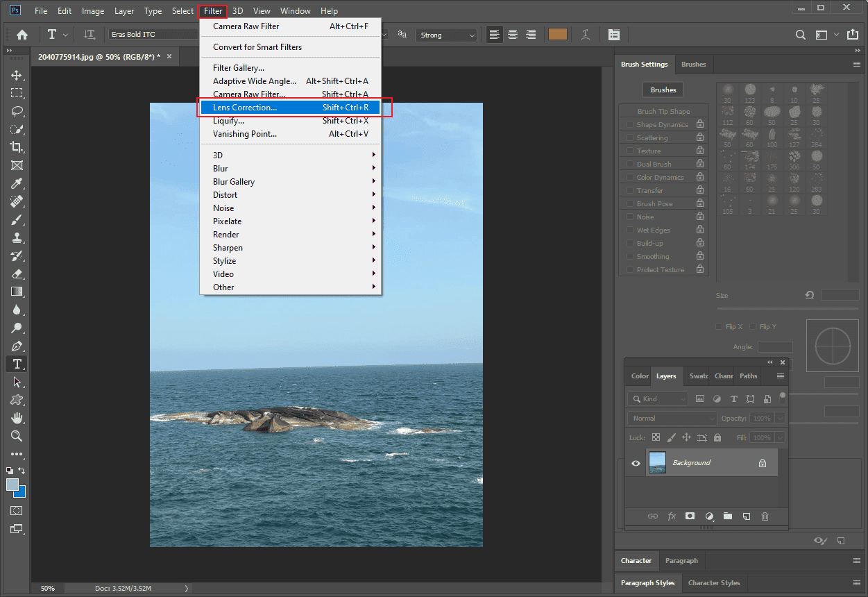Click the delete layer trash icon
The height and width of the screenshot is (597, 868).
click(x=766, y=516)
